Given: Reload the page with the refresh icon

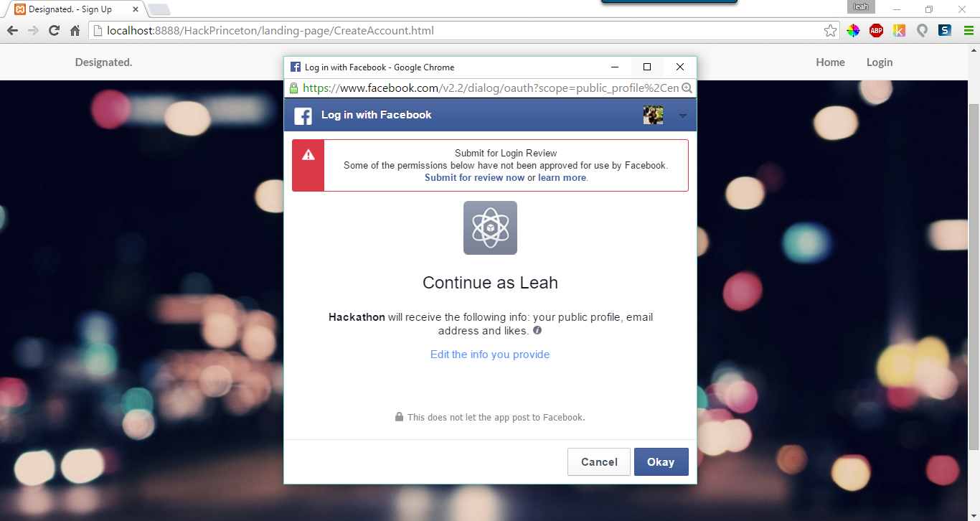Looking at the screenshot, I should 54,31.
